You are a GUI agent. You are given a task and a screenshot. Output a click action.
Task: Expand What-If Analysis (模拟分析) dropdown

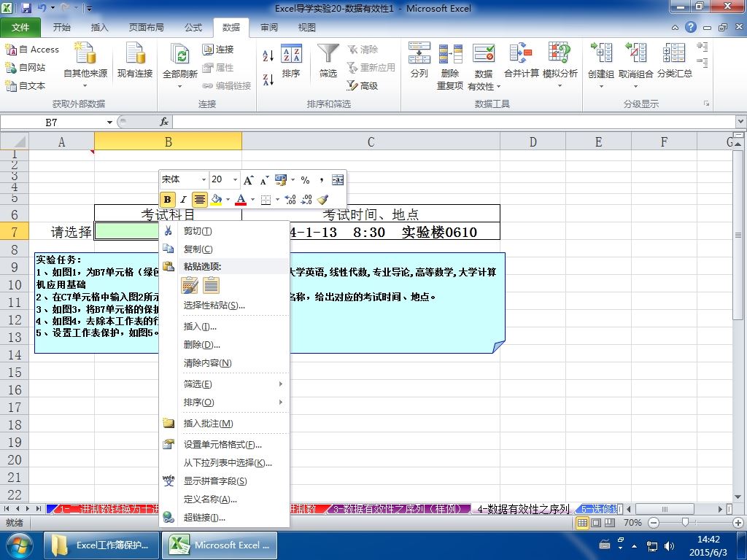click(560, 86)
